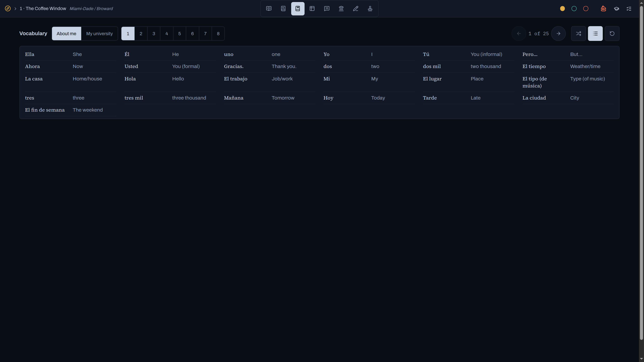Screen dimensions: 644x362
Task: Go to the next card arrow
Action: 558,34
